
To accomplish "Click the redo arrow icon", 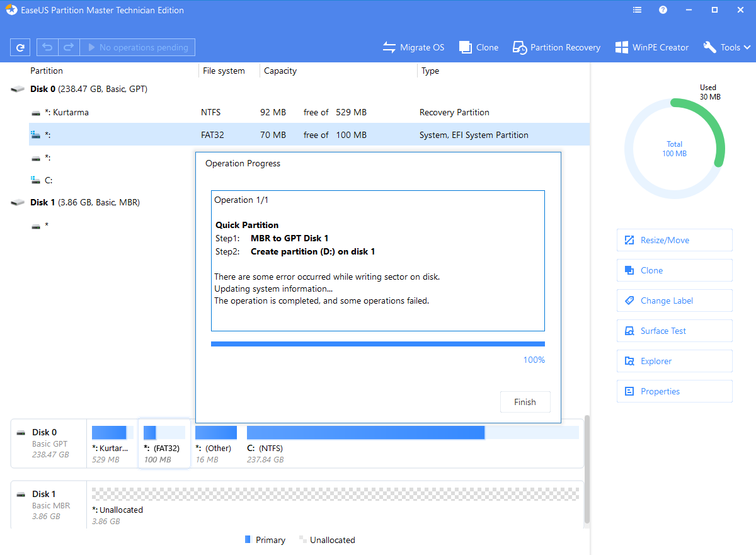I will 69,47.
